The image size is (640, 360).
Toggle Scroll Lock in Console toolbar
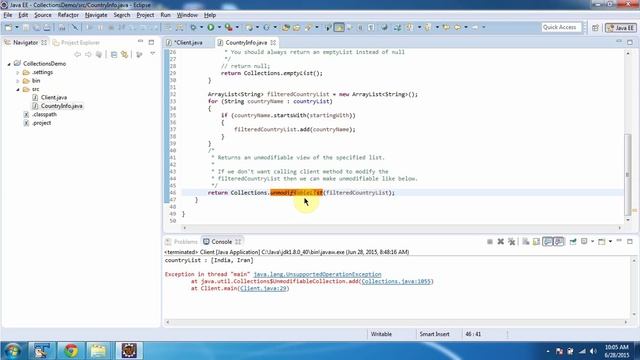click(x=536, y=242)
